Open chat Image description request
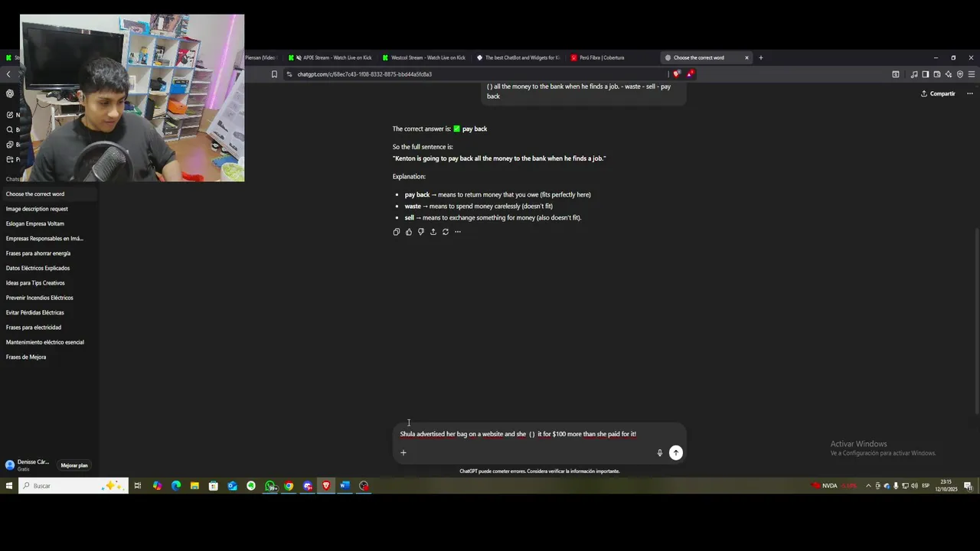This screenshot has height=551, width=980. point(48,209)
